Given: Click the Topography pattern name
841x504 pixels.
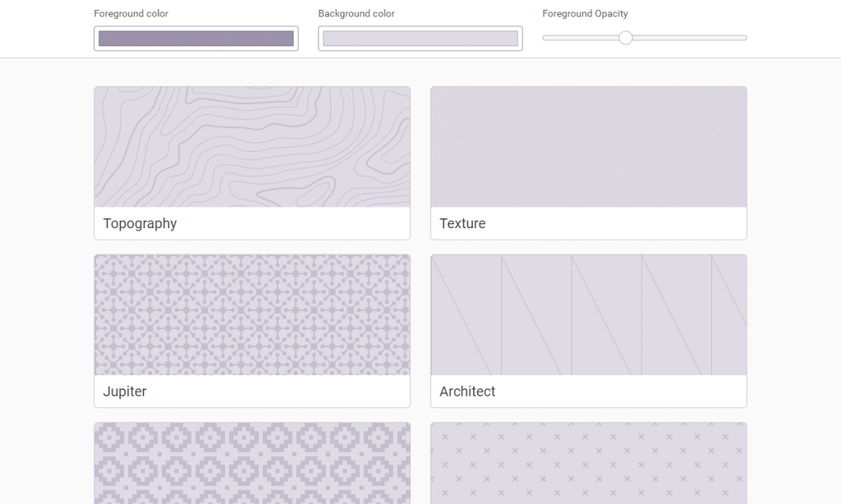Looking at the screenshot, I should pos(140,223).
